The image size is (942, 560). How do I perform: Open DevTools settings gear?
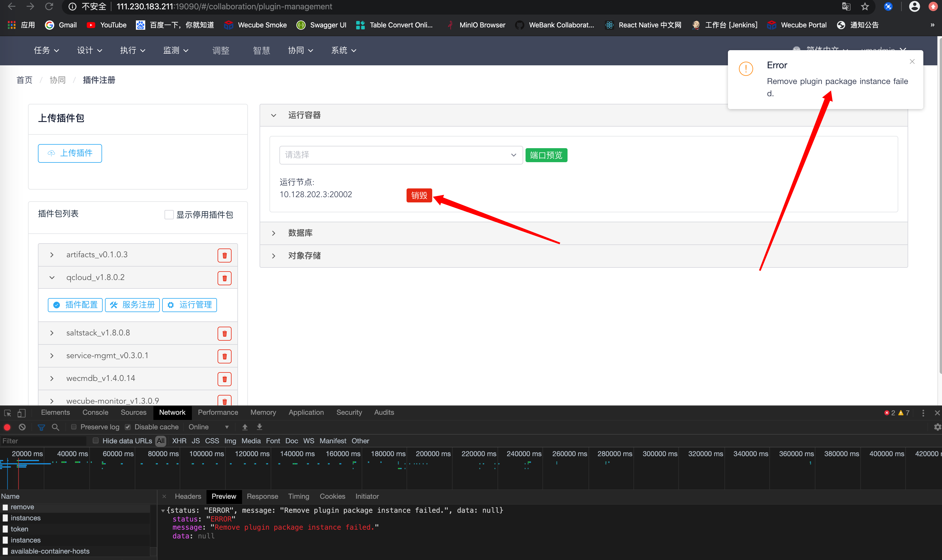pyautogui.click(x=937, y=427)
